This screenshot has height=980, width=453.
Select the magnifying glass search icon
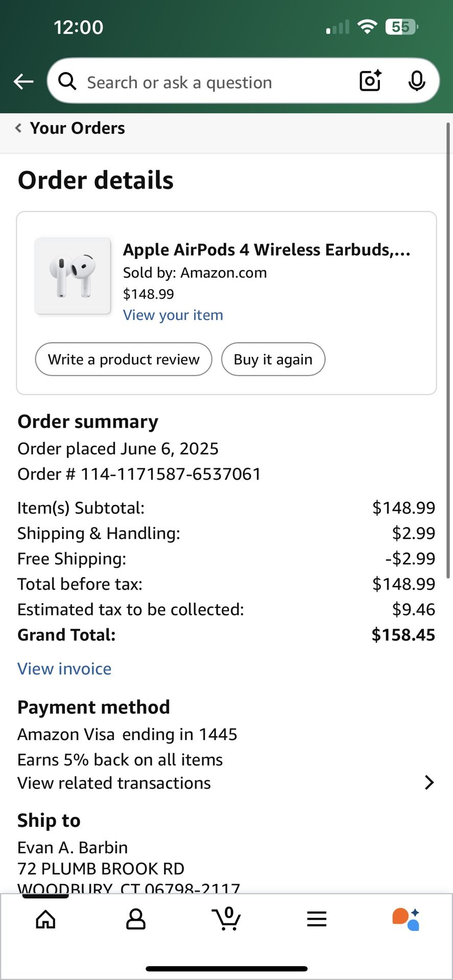[x=67, y=81]
